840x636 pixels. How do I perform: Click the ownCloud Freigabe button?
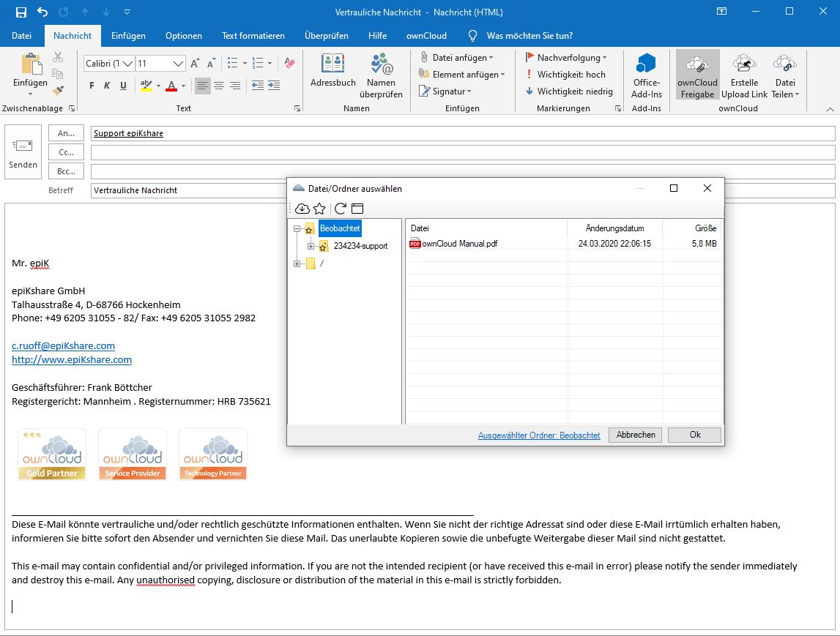coord(697,75)
